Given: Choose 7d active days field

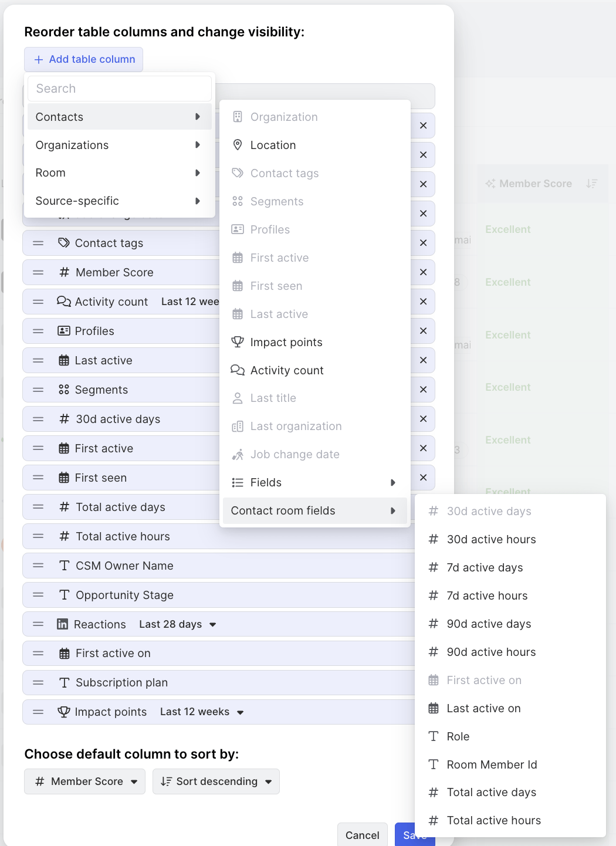Looking at the screenshot, I should click(510, 567).
